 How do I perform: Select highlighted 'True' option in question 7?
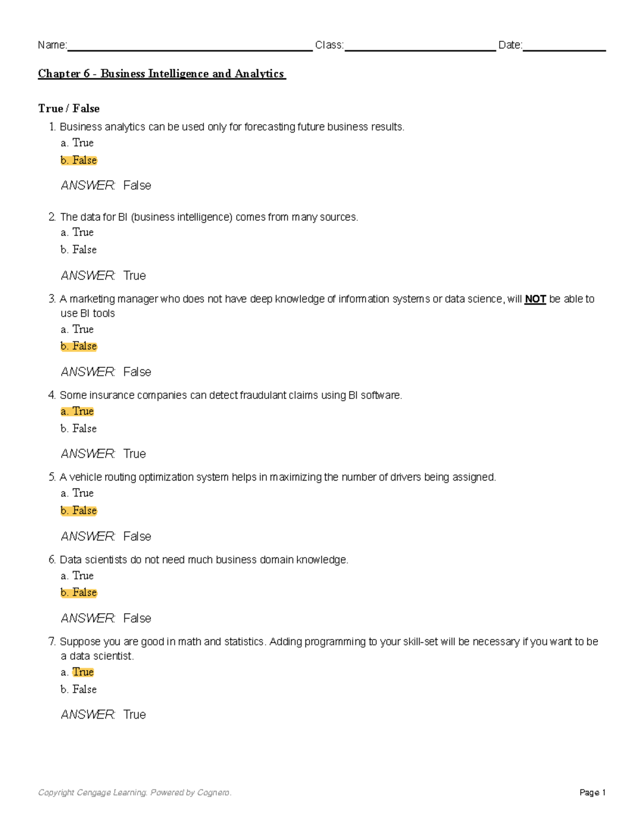[x=83, y=672]
